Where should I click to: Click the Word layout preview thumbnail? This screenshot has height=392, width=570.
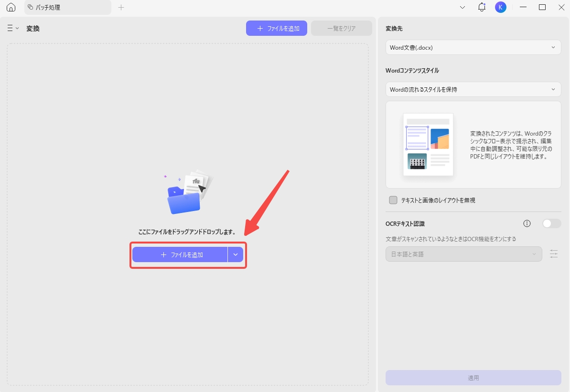[x=428, y=145]
